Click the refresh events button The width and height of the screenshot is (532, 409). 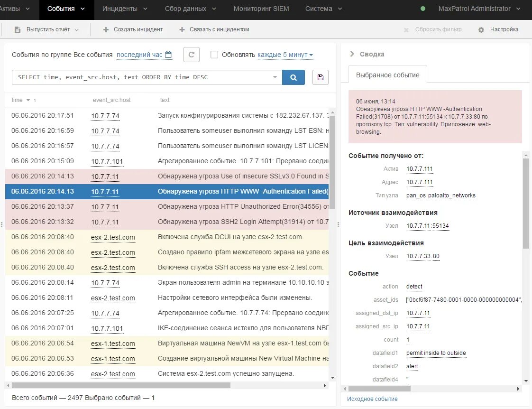(192, 55)
